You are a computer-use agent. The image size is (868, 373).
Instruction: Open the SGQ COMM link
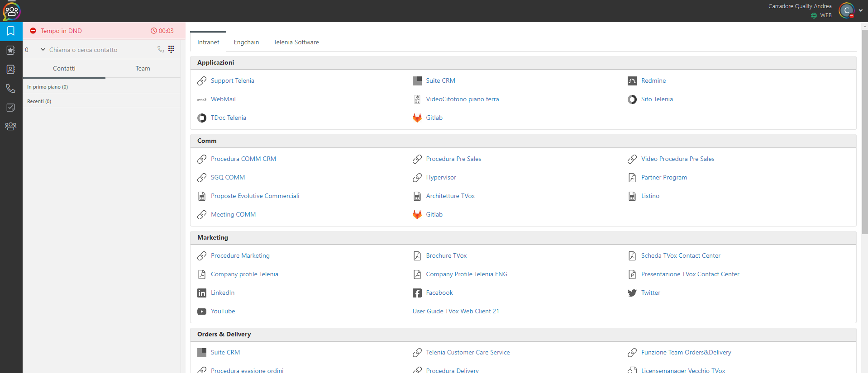(x=228, y=178)
